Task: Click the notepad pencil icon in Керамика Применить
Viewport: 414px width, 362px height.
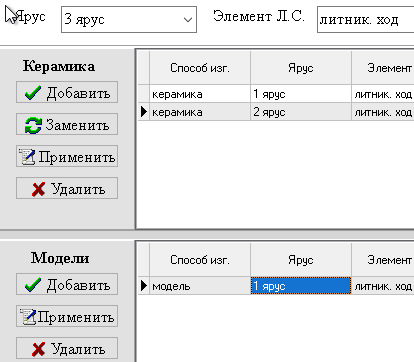Action: pos(27,157)
